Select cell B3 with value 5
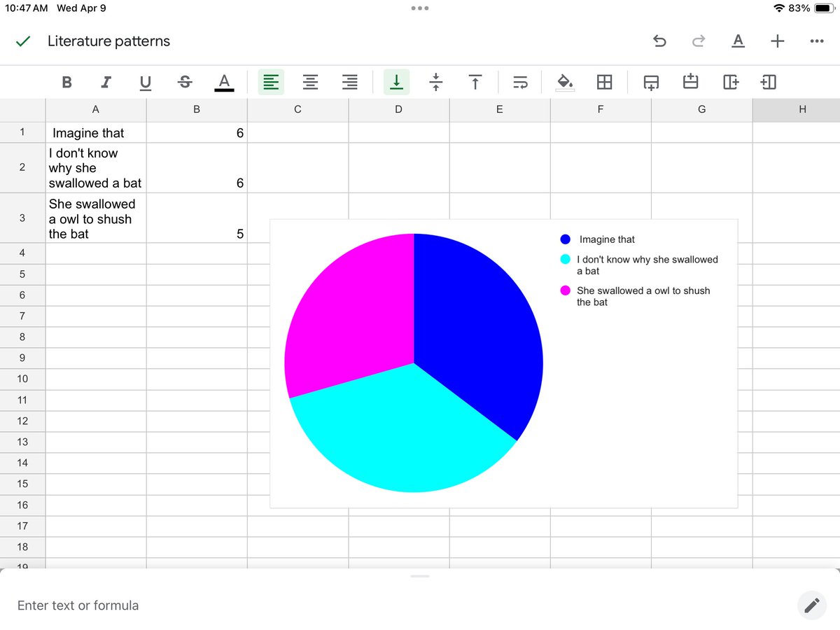This screenshot has height=630, width=840. (x=197, y=218)
